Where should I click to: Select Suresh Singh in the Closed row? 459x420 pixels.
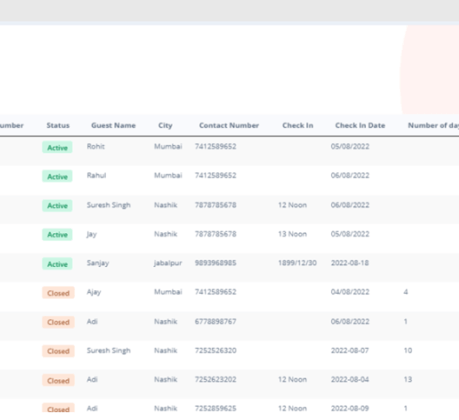(109, 351)
